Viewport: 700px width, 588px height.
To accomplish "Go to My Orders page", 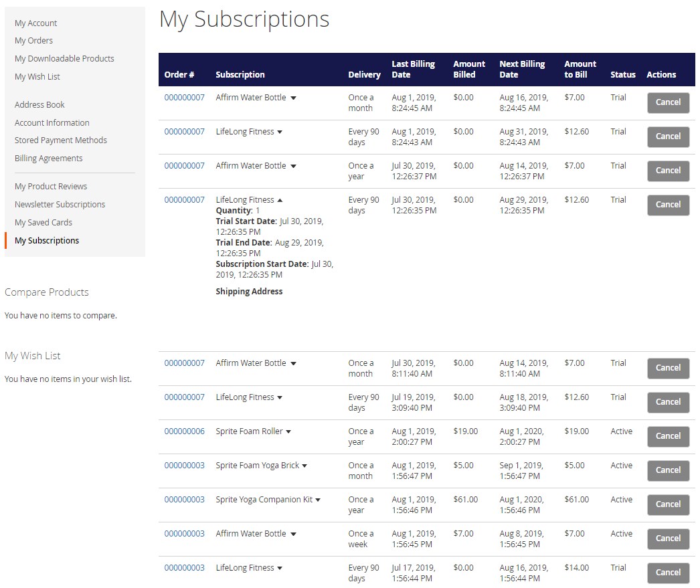I will [x=33, y=41].
